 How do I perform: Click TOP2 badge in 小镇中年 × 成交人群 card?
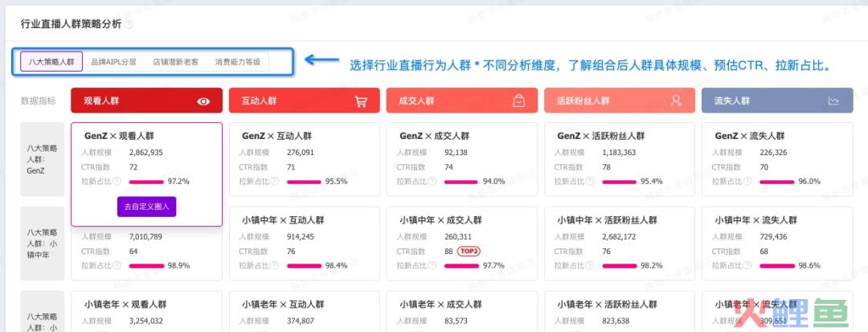click(469, 252)
